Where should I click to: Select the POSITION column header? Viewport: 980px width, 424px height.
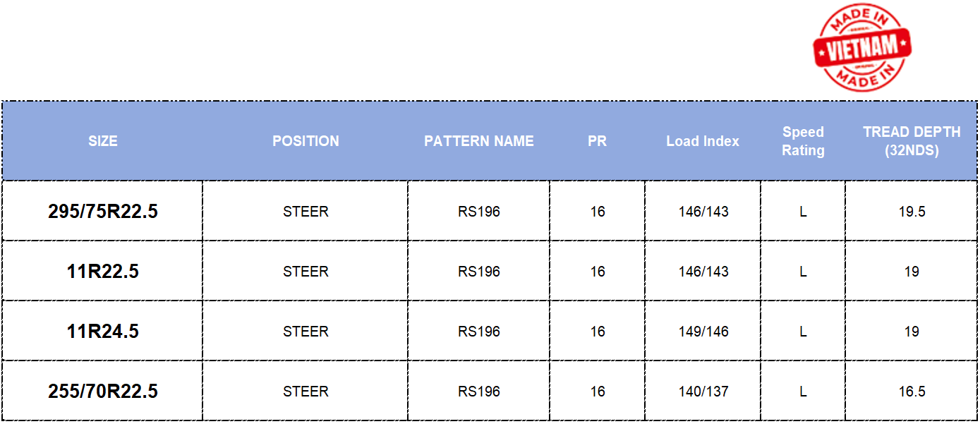(306, 141)
